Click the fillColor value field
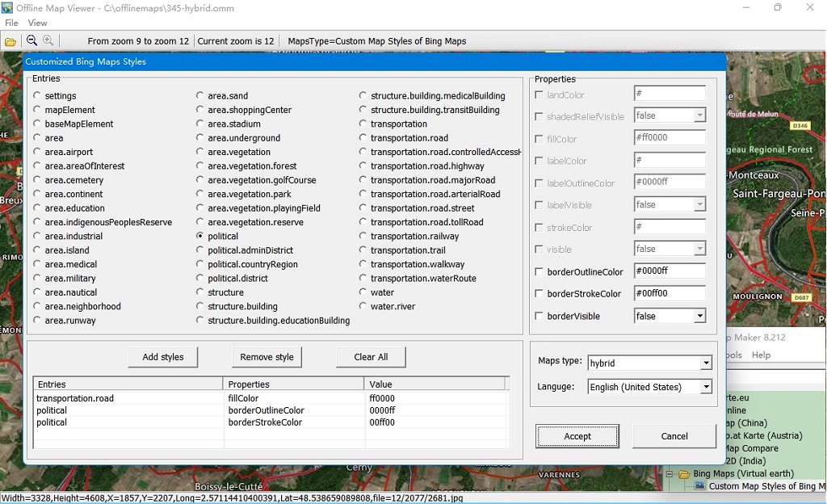 tap(670, 137)
